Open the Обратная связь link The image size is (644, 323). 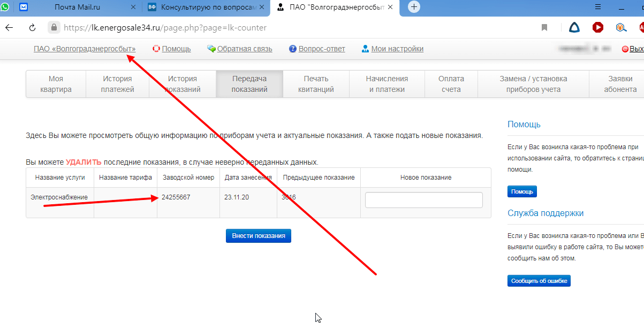pos(245,49)
